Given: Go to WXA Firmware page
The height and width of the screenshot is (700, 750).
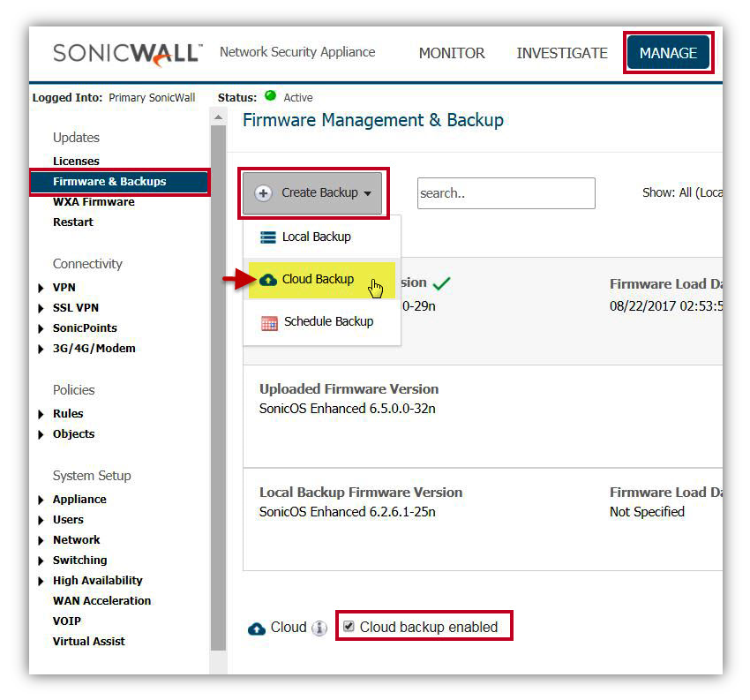Looking at the screenshot, I should (94, 202).
